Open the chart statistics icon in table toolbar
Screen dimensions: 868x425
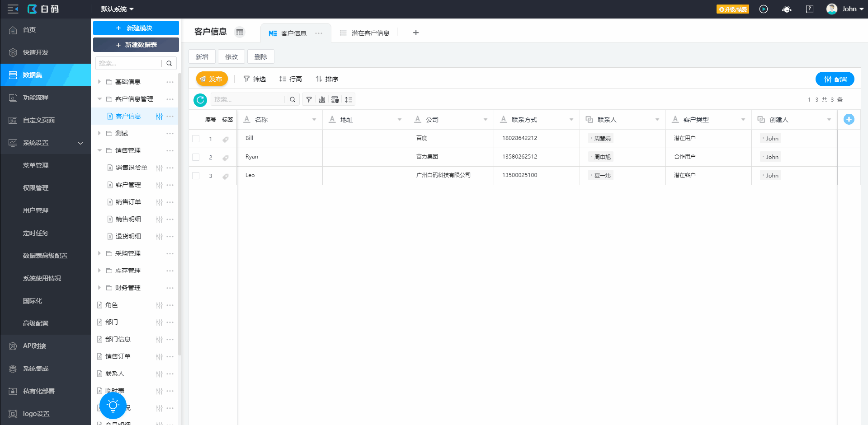point(322,100)
